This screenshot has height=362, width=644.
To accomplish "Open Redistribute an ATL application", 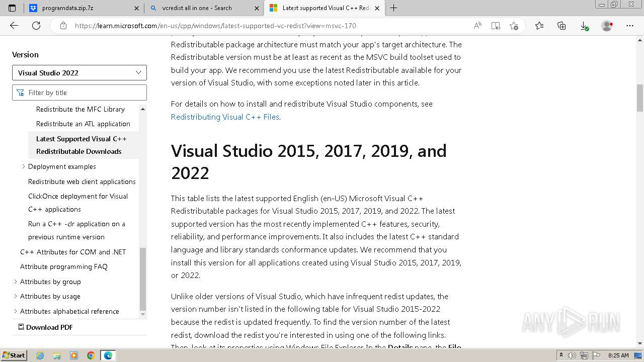I will coord(83,124).
